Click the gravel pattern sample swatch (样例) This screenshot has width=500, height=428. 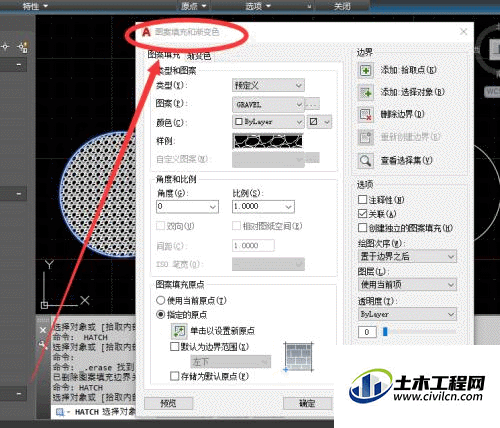(x=267, y=141)
